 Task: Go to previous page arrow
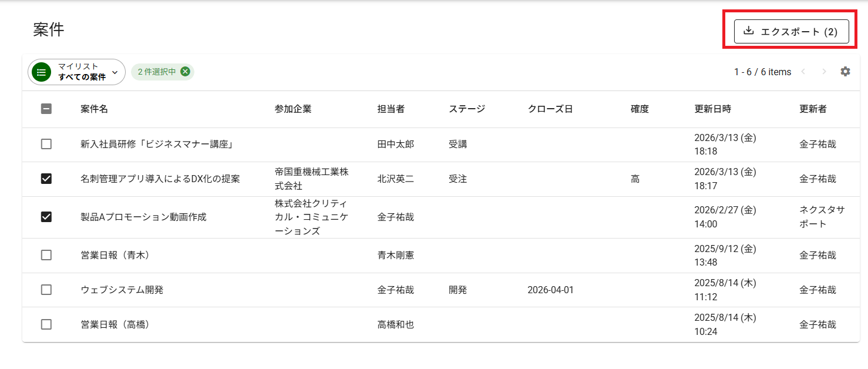[803, 72]
